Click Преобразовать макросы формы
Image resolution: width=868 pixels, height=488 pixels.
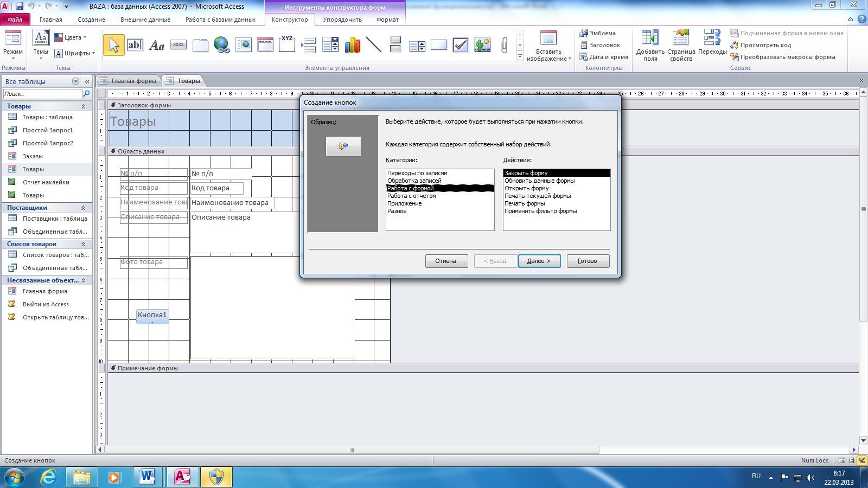[783, 57]
